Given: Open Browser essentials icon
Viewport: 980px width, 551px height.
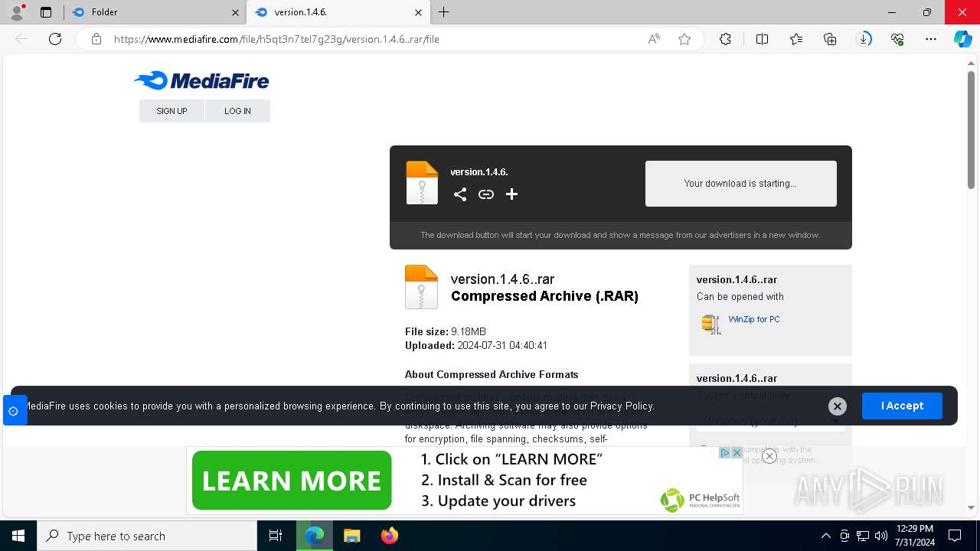Looking at the screenshot, I should 897,39.
